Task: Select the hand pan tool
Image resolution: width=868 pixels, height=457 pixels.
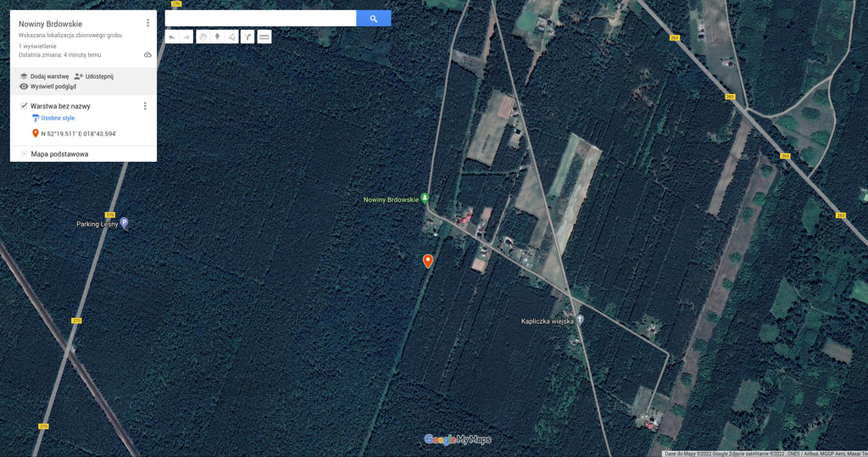Action: 203,37
